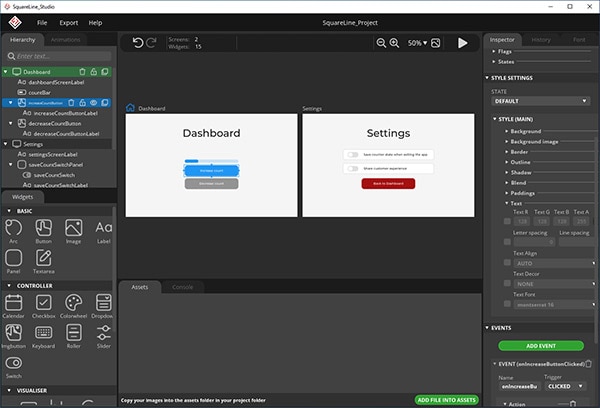This screenshot has width=600, height=408.
Task: Switch to the Animations tab
Action: tap(65, 39)
